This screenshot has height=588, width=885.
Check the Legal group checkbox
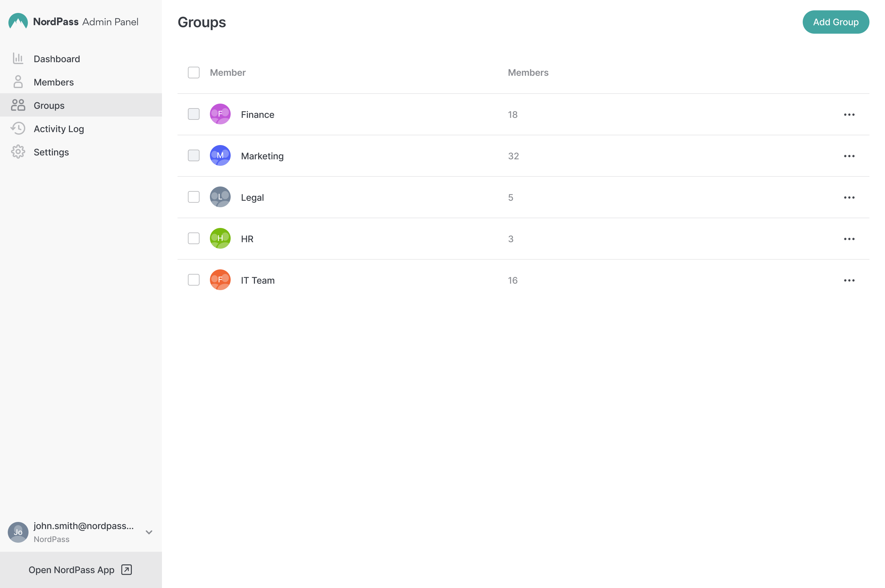[194, 197]
